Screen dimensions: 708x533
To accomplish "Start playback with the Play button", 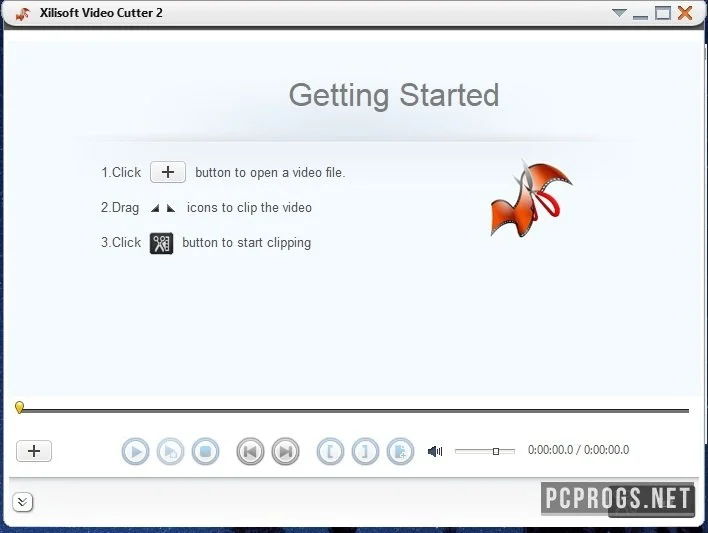I will tap(135, 451).
